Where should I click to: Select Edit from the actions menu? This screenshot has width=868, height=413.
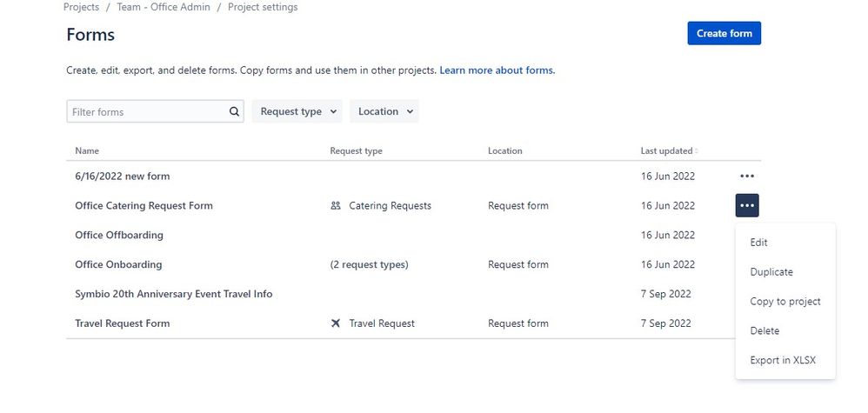click(x=758, y=243)
